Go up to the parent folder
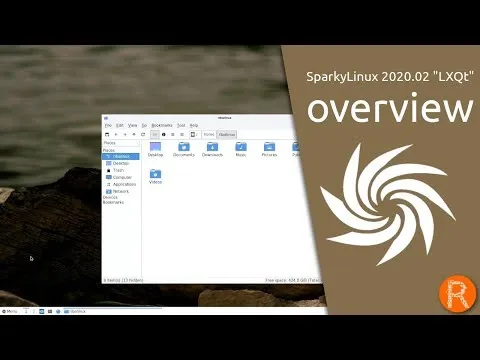Image resolution: width=480 pixels, height=360 pixels. 134,134
